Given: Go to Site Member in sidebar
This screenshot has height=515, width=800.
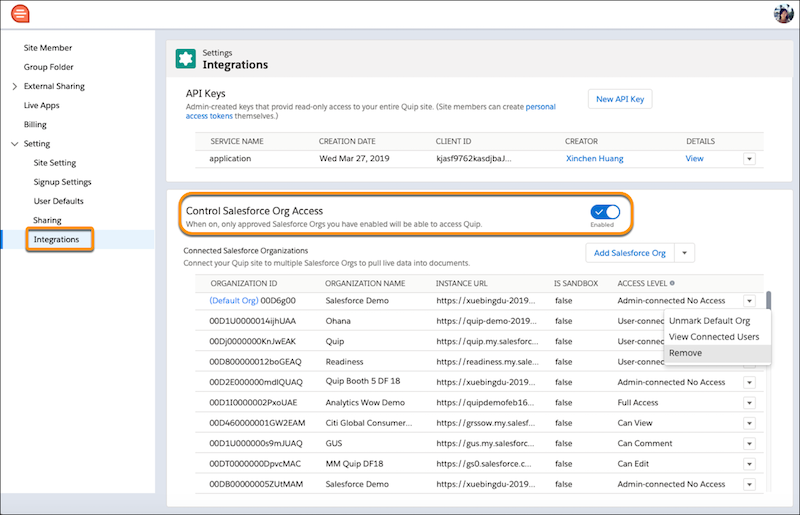Looking at the screenshot, I should 47,48.
